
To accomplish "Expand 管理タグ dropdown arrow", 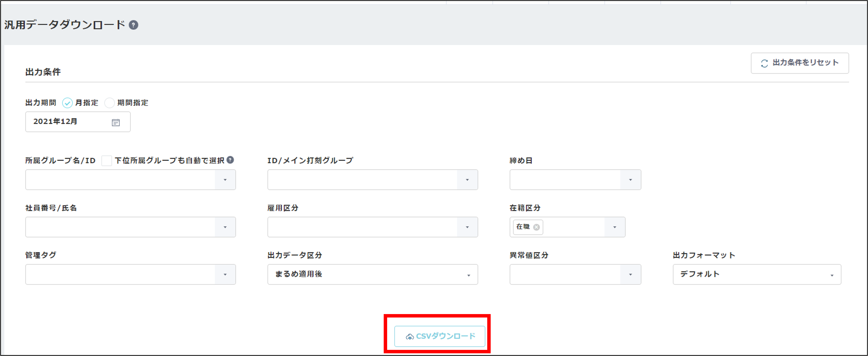I will point(225,275).
